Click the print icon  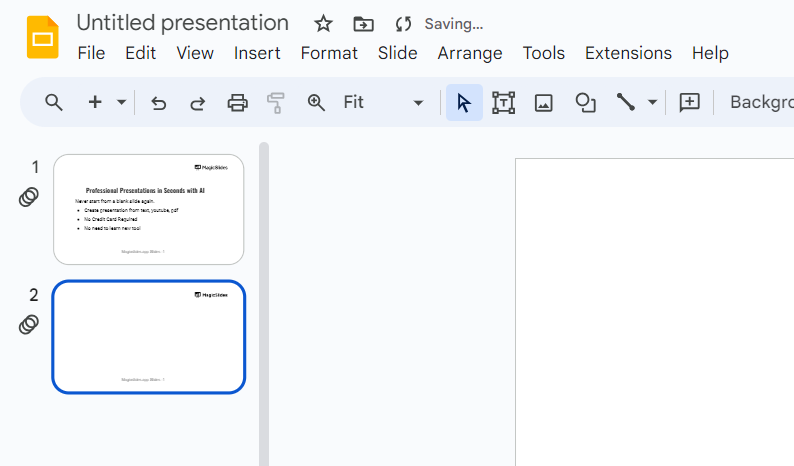tap(237, 102)
